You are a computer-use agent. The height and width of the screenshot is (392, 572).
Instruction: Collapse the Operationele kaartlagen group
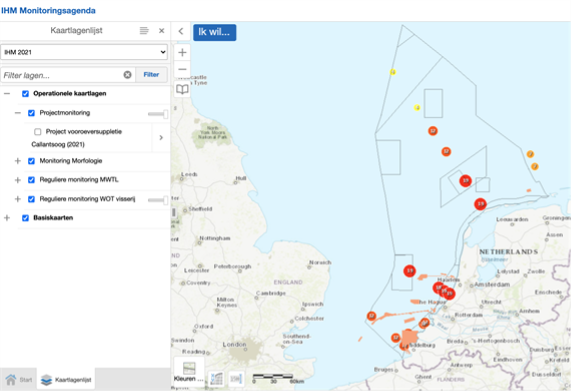[7, 94]
